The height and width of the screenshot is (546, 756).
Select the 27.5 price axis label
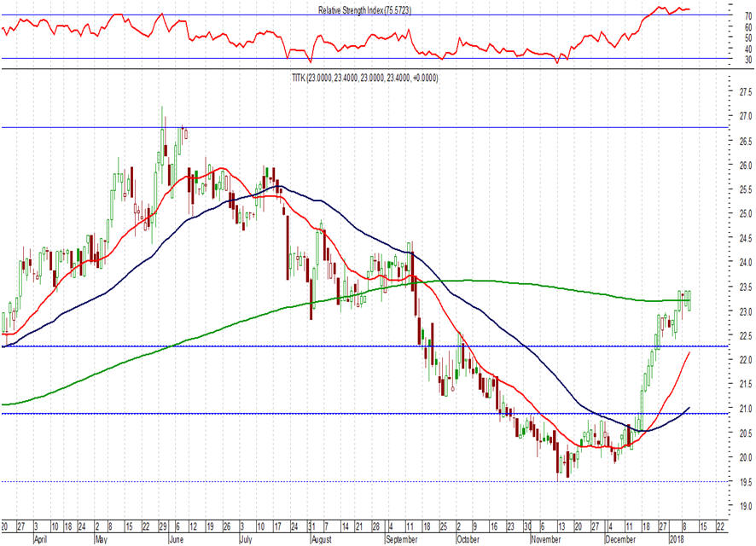pyautogui.click(x=746, y=91)
